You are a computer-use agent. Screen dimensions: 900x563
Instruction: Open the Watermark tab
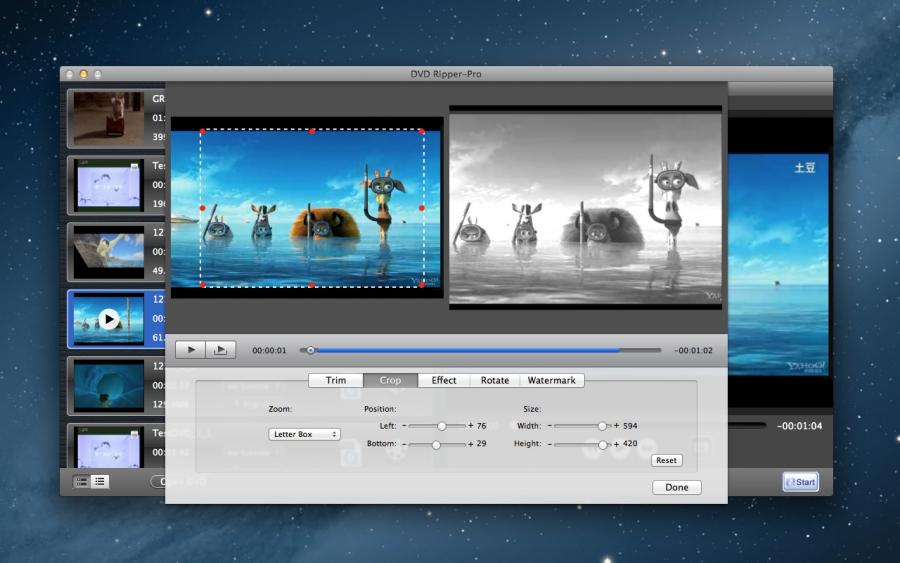pos(552,380)
